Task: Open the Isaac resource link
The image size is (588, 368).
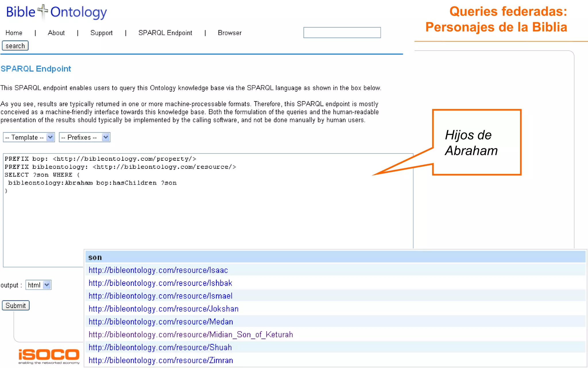Action: 158,270
